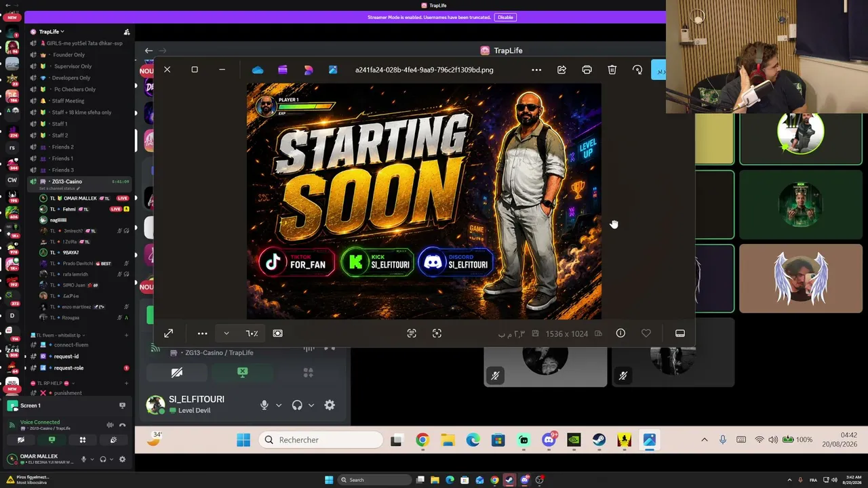
Task: Open the soundboard button in left sidebar panel
Action: 113,440
